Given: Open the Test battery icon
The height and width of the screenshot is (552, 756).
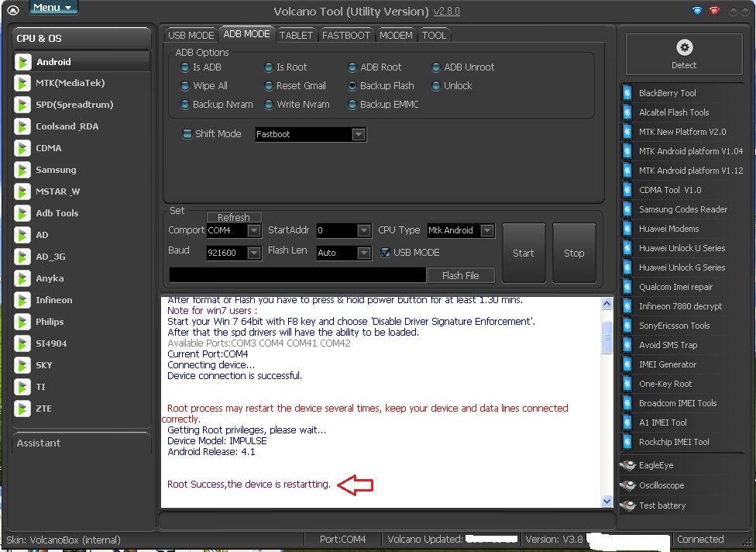Looking at the screenshot, I should tap(628, 505).
